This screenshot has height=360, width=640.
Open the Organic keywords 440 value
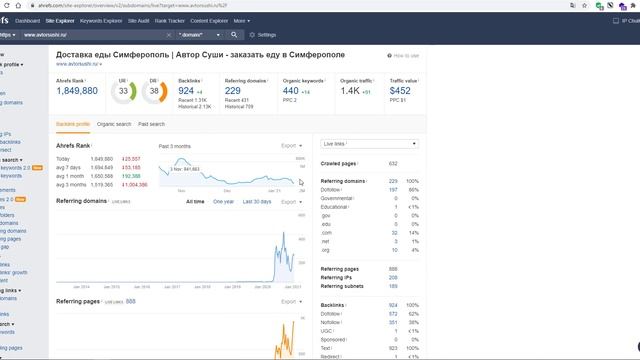pyautogui.click(x=291, y=91)
